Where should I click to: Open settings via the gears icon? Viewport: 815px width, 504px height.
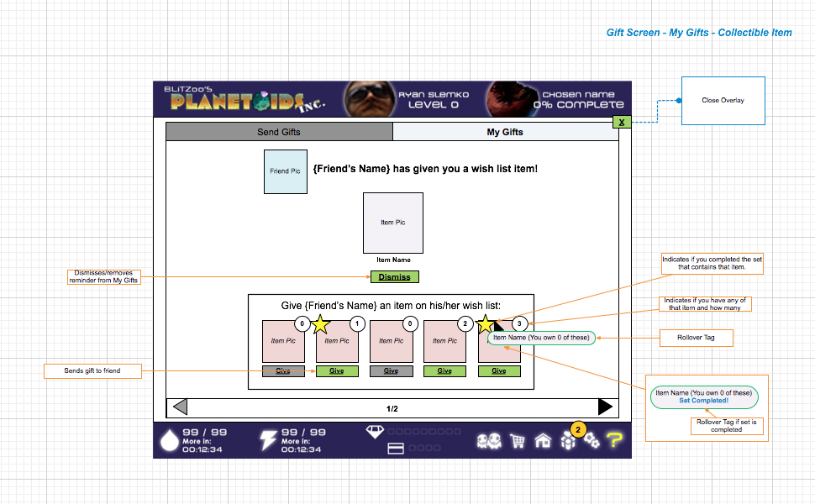pos(592,441)
